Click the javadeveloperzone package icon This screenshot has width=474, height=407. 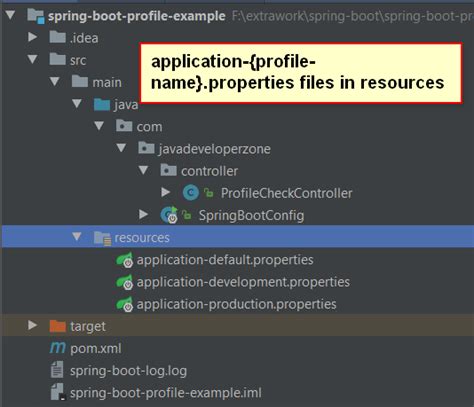(146, 148)
